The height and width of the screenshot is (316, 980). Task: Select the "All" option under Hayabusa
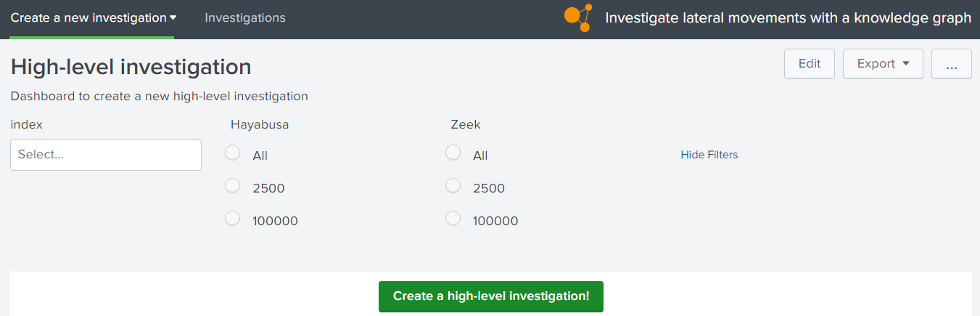(x=233, y=153)
